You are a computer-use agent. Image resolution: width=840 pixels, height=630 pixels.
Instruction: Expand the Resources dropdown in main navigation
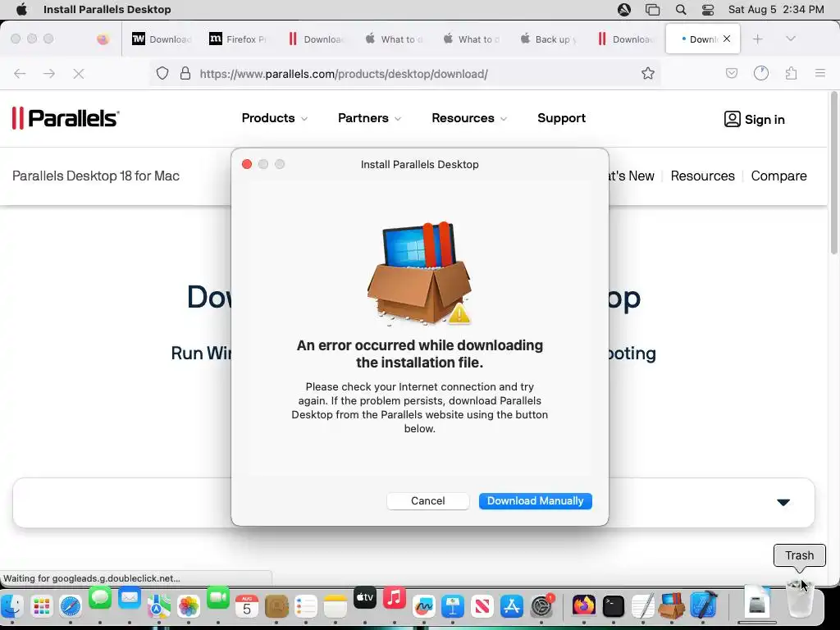click(469, 118)
